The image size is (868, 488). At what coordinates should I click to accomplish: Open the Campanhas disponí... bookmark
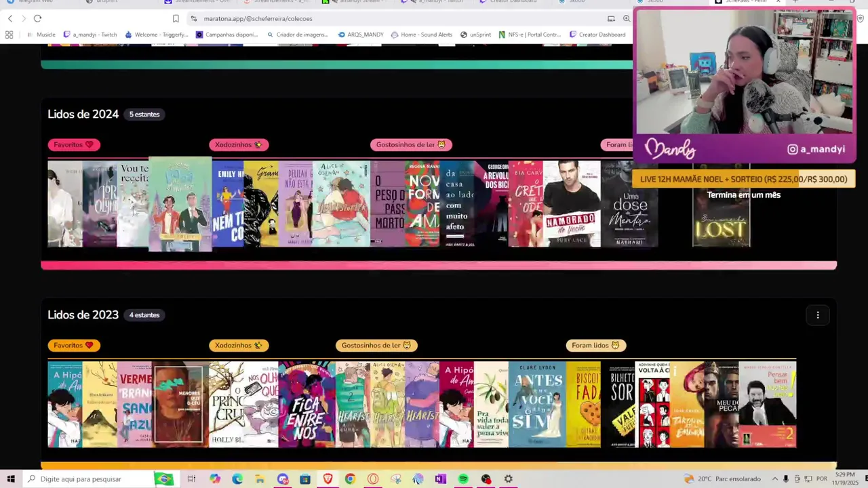[227, 35]
